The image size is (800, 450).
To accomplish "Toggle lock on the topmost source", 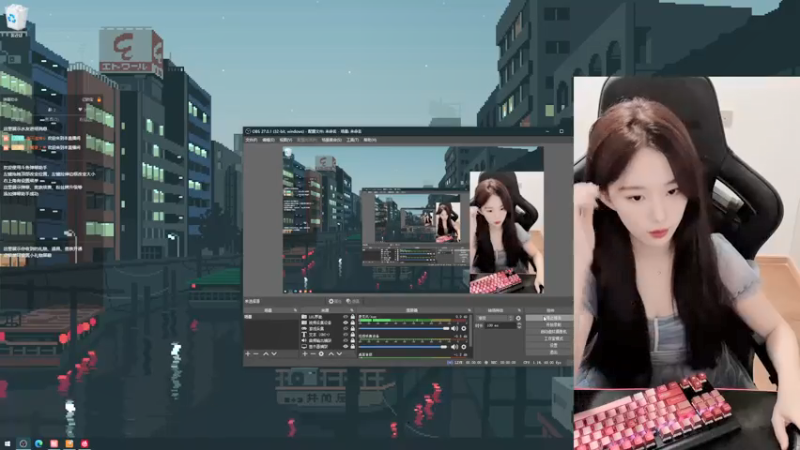I will click(353, 317).
